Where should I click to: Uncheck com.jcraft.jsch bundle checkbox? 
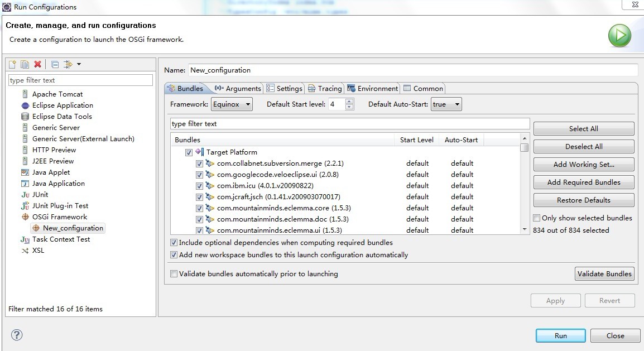[199, 197]
